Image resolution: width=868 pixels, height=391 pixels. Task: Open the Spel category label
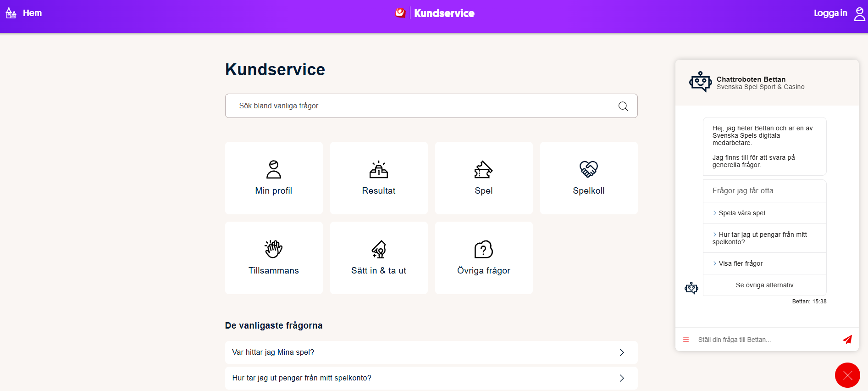point(484,191)
